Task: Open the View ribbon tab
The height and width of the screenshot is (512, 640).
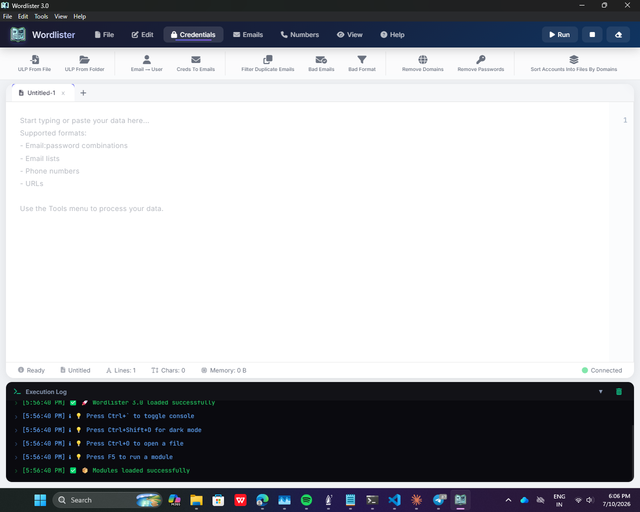Action: point(350,35)
